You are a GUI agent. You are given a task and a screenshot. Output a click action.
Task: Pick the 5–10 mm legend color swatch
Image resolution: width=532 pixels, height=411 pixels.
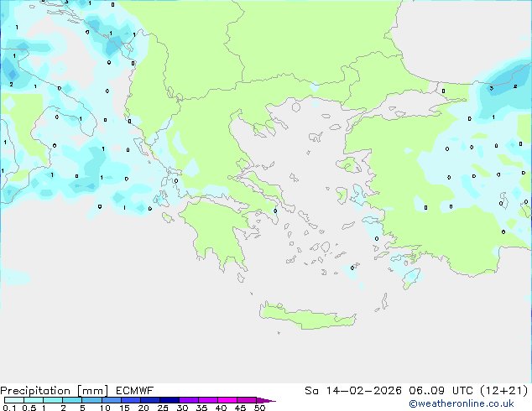[x=91, y=400]
